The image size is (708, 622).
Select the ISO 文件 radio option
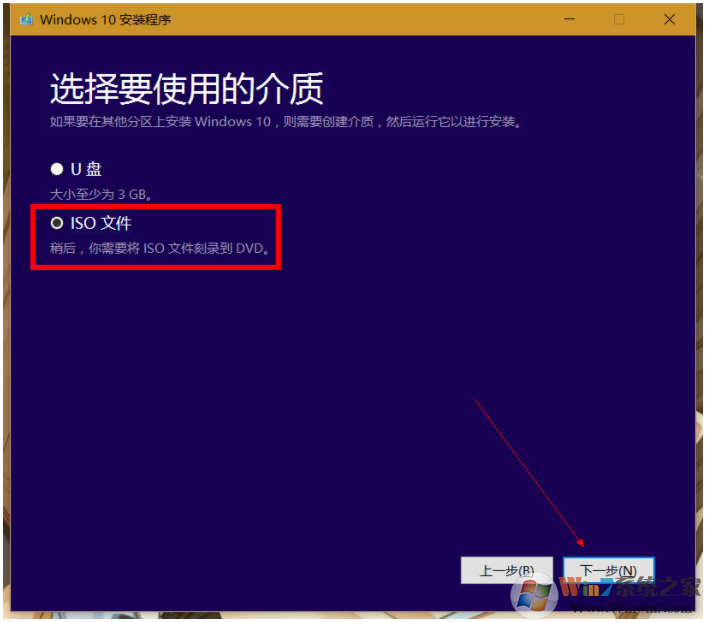(x=57, y=223)
